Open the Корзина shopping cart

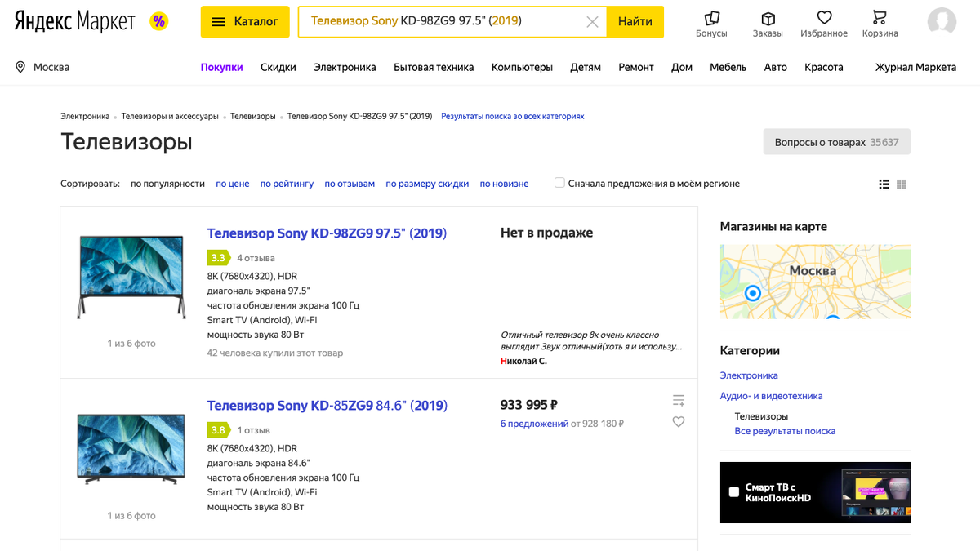click(x=880, y=24)
